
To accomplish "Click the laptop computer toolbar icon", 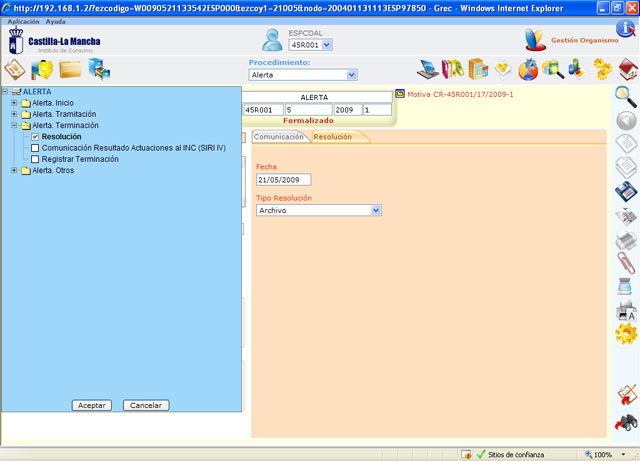I will [x=428, y=69].
